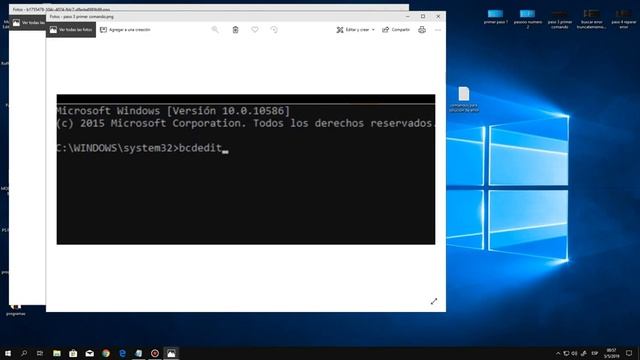Viewport: 640px width, 360px height.
Task: Delete the photo with the trash icon
Action: point(236,29)
